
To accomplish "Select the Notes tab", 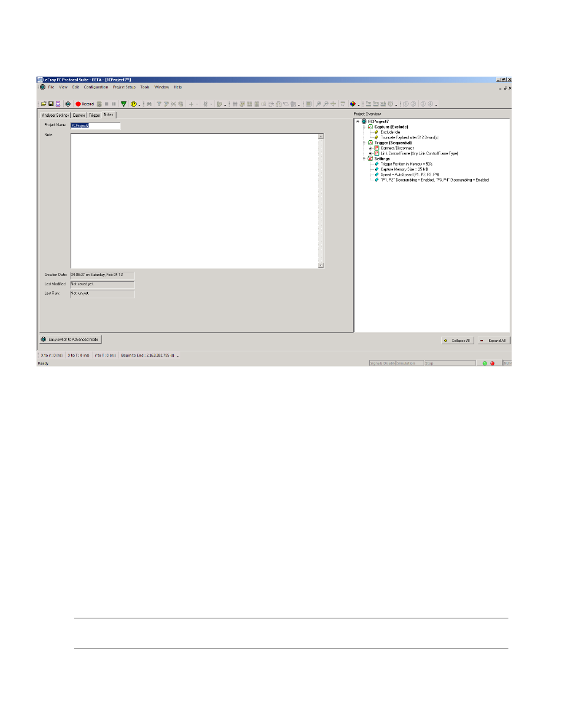I will coord(109,114).
